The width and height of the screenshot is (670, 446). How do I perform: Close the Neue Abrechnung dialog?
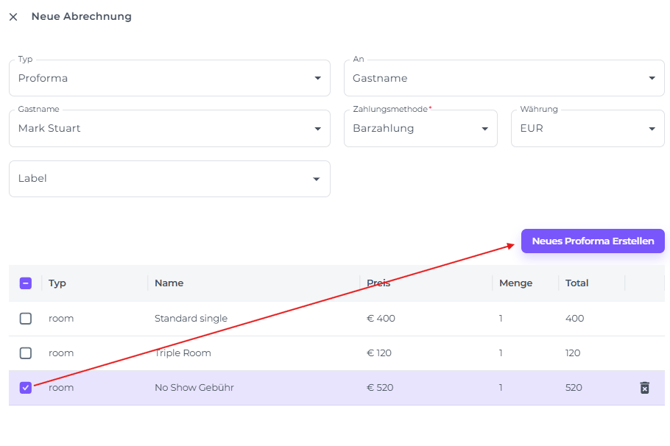point(13,17)
